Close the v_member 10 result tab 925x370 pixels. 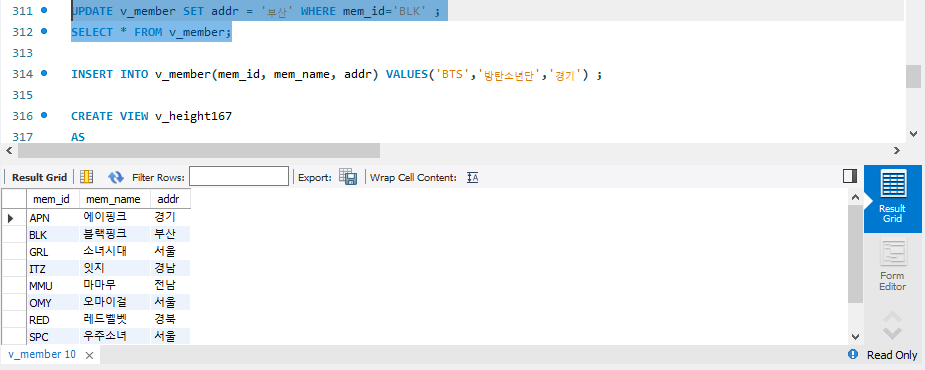coord(89,355)
